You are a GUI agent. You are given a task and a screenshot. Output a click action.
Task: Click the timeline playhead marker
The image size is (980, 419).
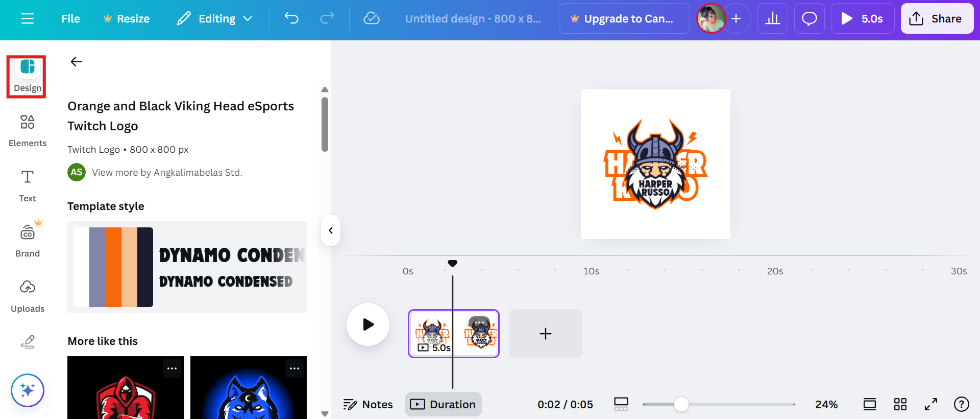452,264
